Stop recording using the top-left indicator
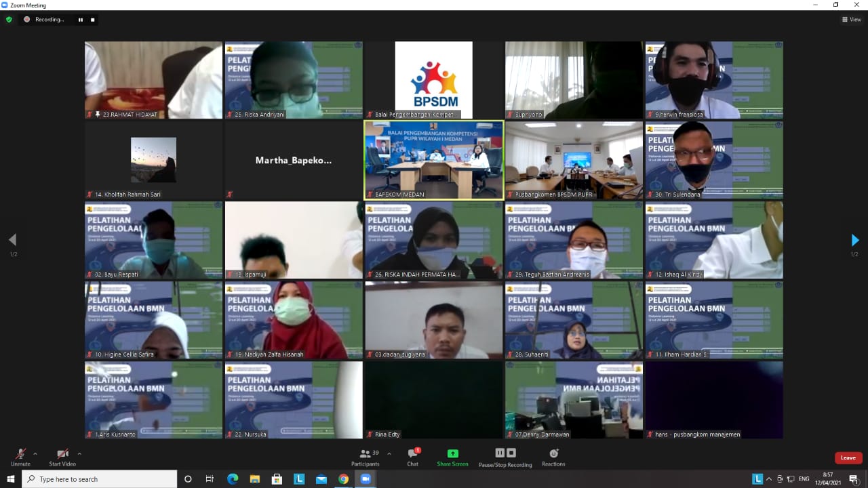Viewport: 868px width, 488px height. (92, 20)
